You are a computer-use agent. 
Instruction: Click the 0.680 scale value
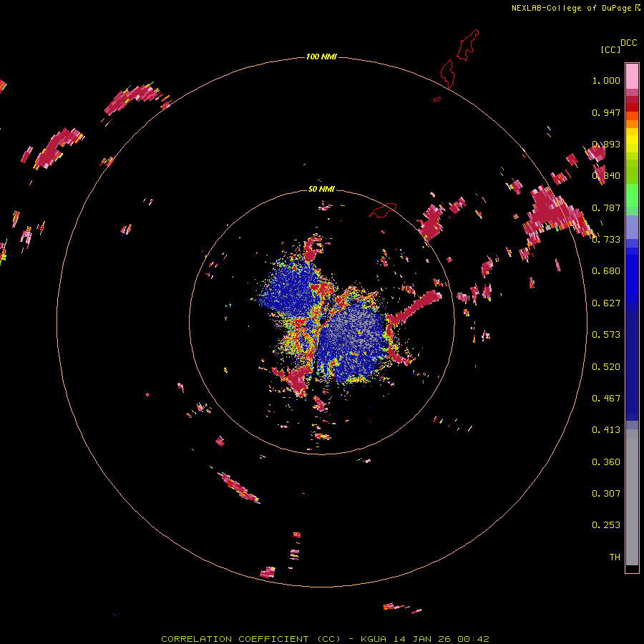point(606,270)
